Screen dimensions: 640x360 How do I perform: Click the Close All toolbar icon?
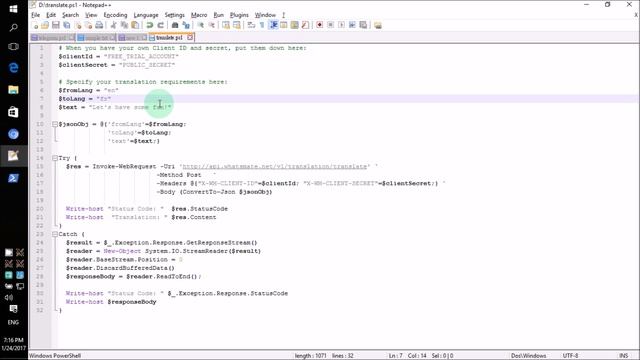coord(88,25)
